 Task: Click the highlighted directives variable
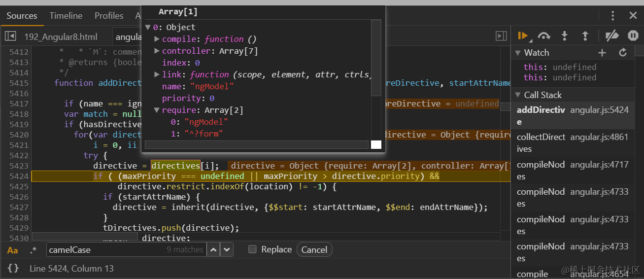tap(175, 166)
